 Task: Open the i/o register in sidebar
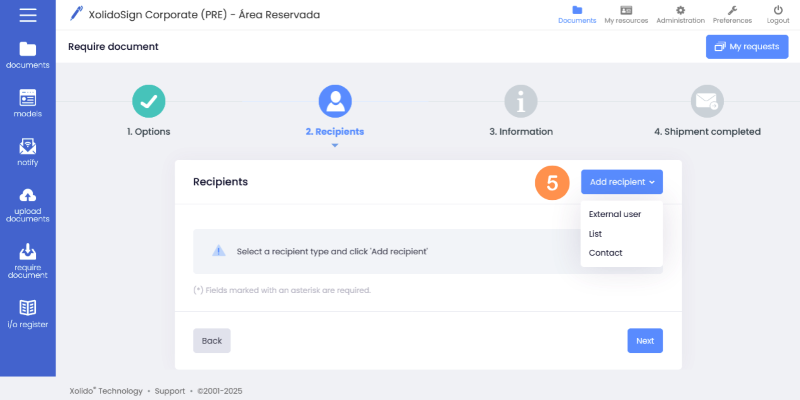point(27,313)
